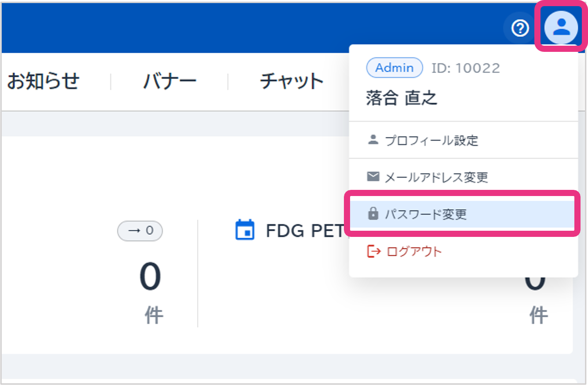
Task: Click the calendar icon next to FDG PET
Action: [x=245, y=230]
